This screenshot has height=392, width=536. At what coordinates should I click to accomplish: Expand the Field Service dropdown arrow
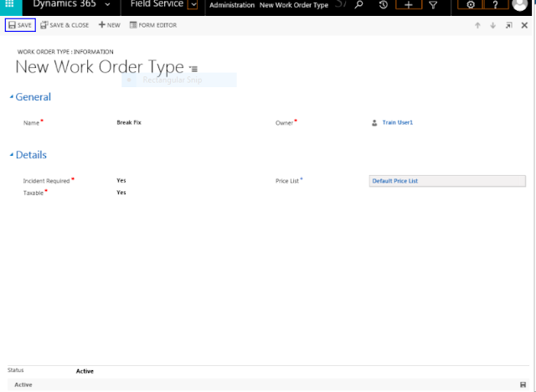(193, 4)
